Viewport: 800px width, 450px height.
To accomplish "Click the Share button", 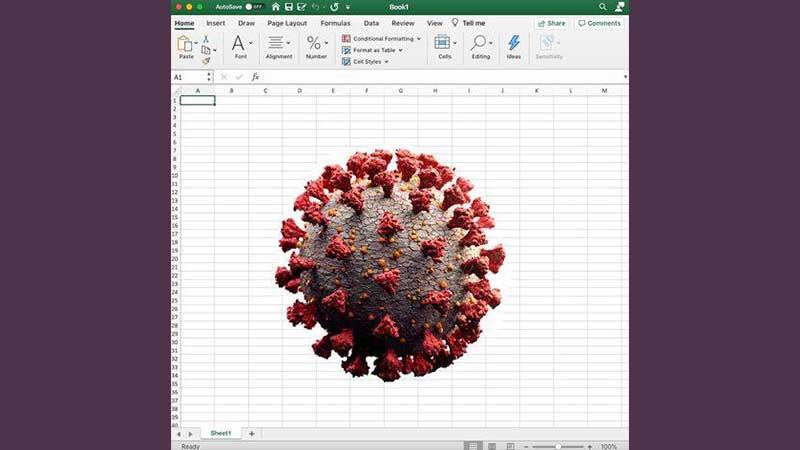I will point(552,23).
